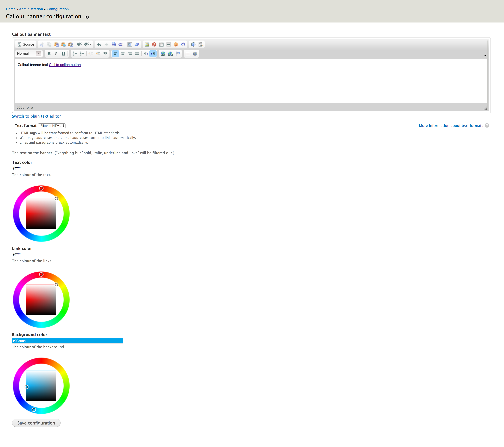504x447 pixels.
Task: Click Paste from Word icon
Action: tap(71, 44)
